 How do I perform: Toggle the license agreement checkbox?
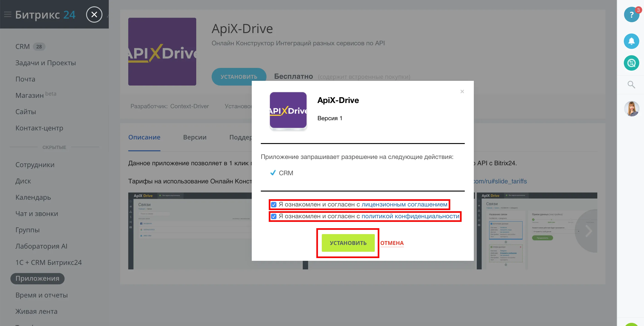(x=274, y=205)
